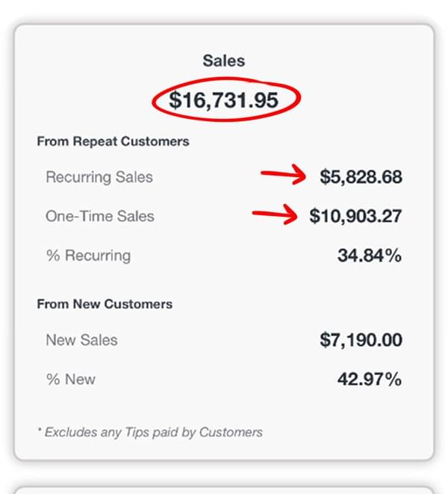Click the New Sales label

(x=81, y=340)
